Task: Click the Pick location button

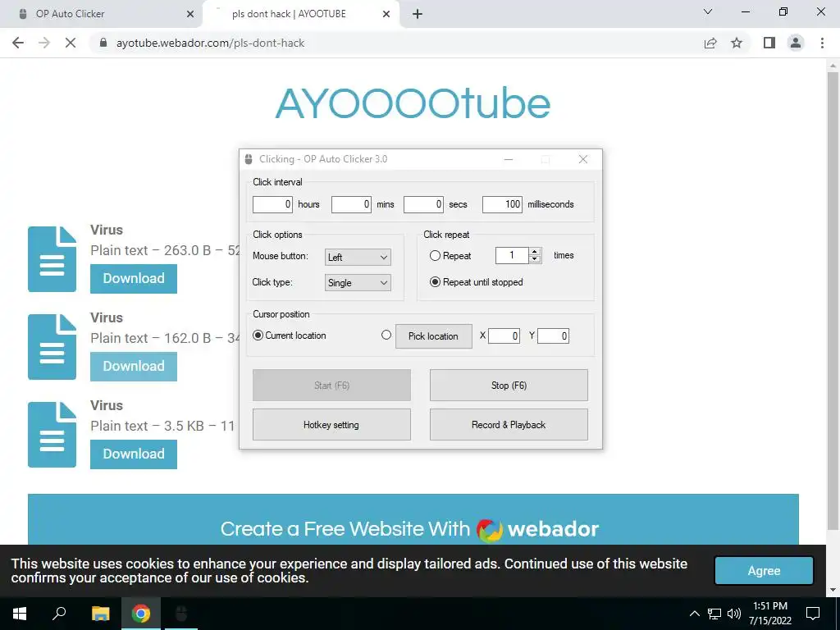Action: point(433,336)
